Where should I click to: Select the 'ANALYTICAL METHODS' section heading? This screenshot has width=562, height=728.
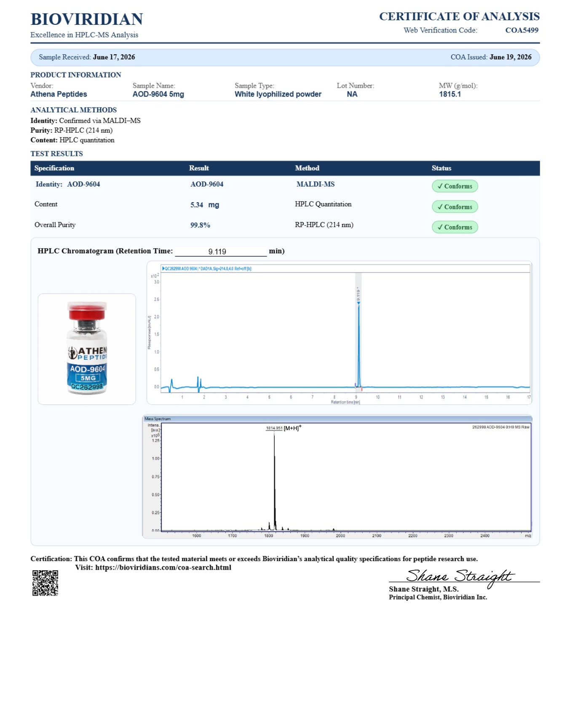click(74, 110)
